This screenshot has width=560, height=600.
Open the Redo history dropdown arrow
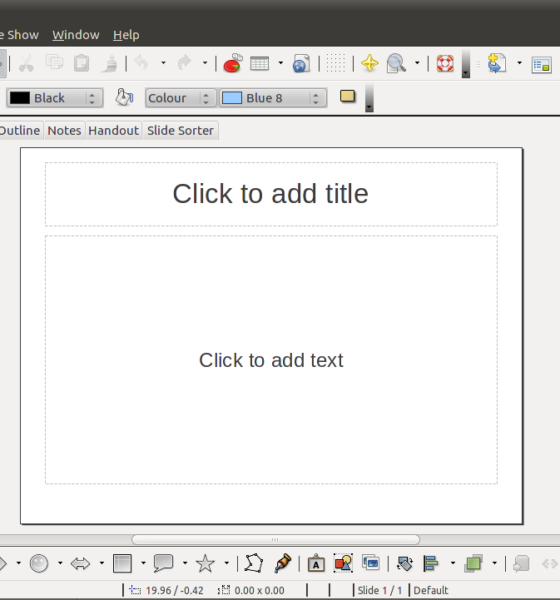click(x=205, y=63)
